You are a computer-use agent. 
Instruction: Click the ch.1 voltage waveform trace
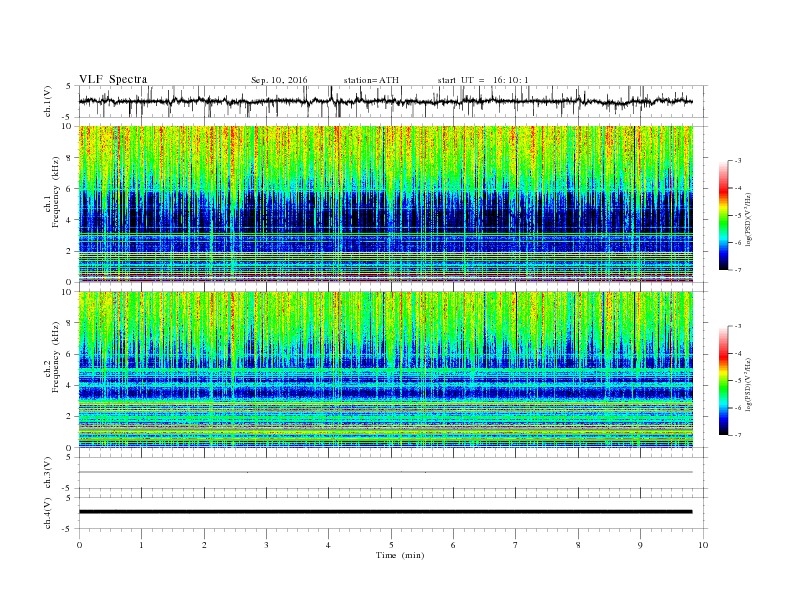[x=385, y=101]
